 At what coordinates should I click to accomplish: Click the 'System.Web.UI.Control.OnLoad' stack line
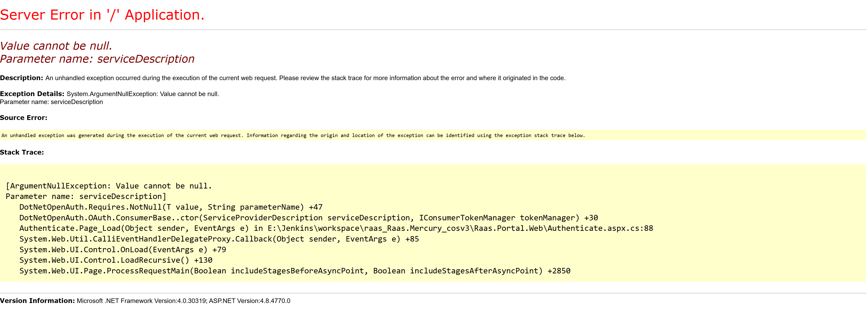[123, 250]
